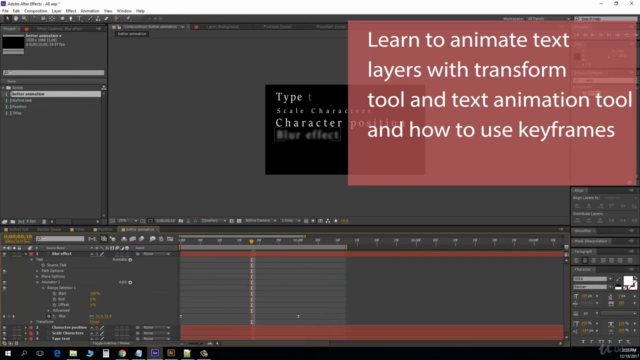Toggle Hide Shy Layers in timeline
Screen dimensions: 640x360
124,239
